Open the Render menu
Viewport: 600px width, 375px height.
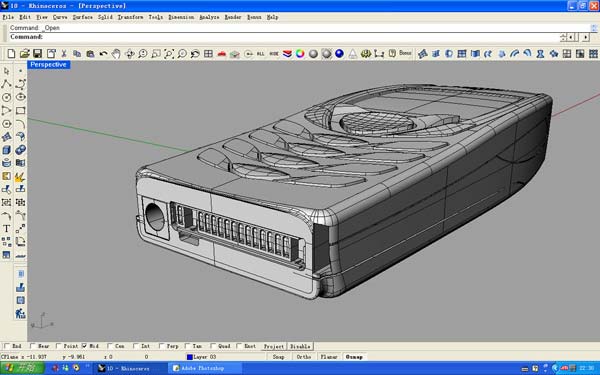(x=233, y=17)
